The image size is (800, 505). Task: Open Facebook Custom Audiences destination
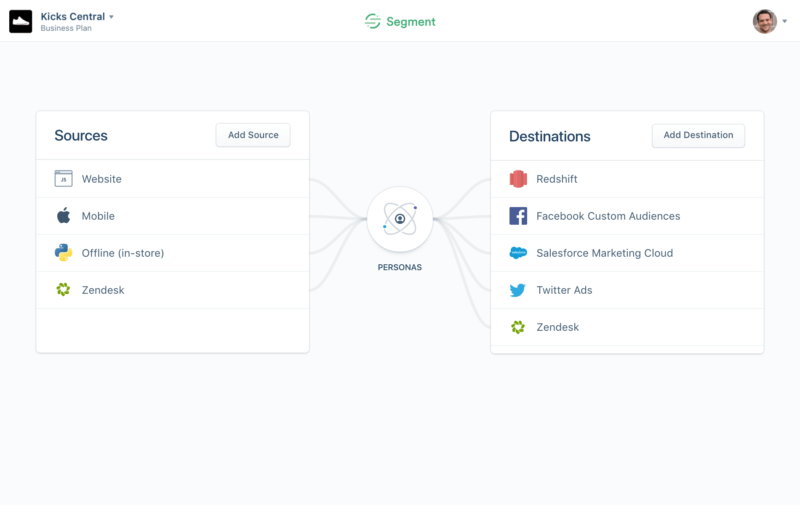pos(627,216)
